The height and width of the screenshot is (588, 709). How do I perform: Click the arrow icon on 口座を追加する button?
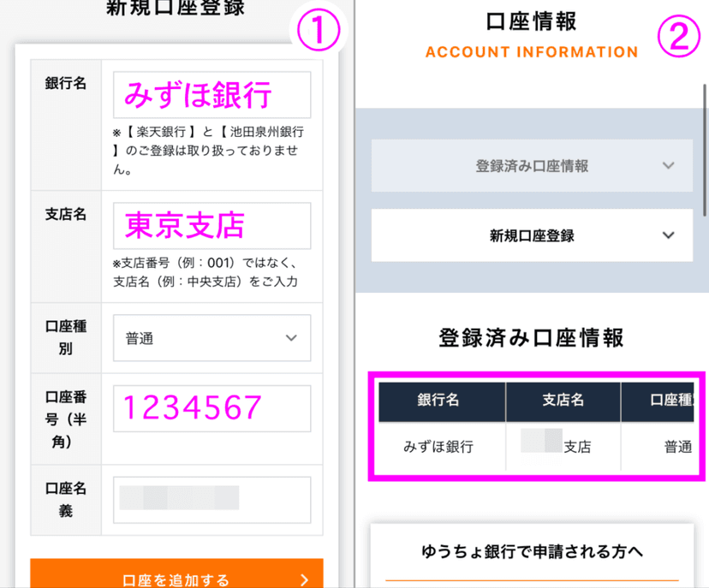(x=304, y=579)
